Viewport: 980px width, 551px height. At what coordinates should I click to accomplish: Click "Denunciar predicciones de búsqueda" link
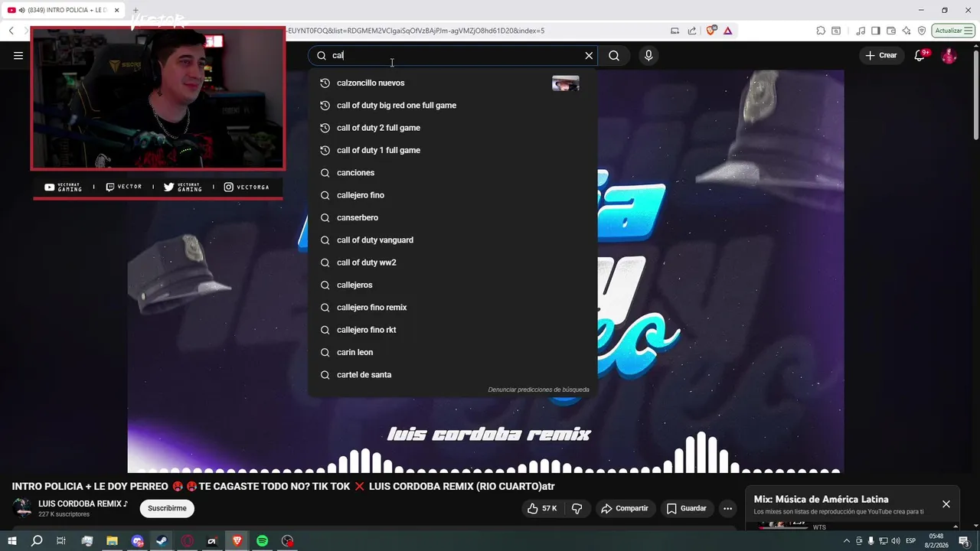[539, 390]
